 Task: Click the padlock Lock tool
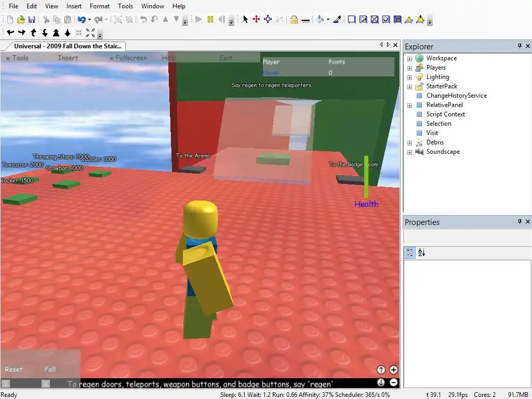tap(294, 19)
